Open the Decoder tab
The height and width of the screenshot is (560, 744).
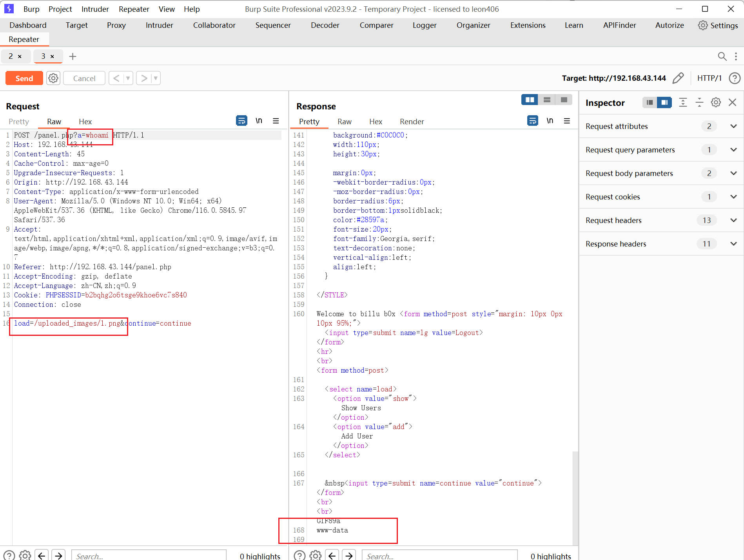coord(325,25)
